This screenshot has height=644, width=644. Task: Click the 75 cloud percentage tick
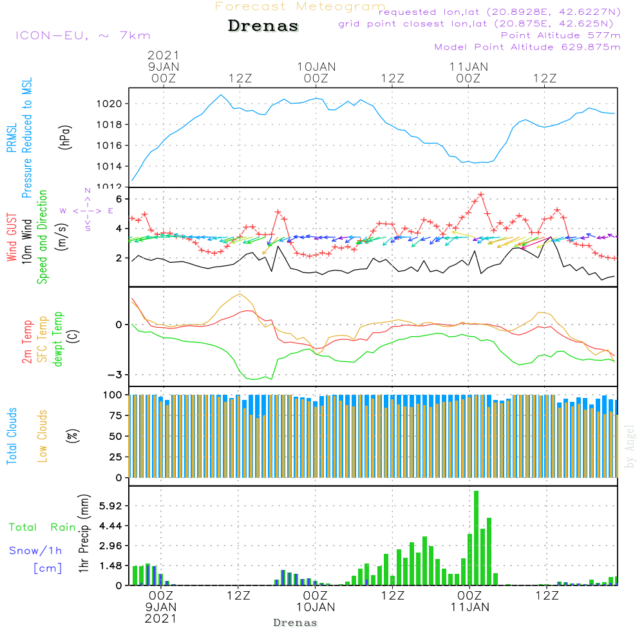click(x=115, y=415)
